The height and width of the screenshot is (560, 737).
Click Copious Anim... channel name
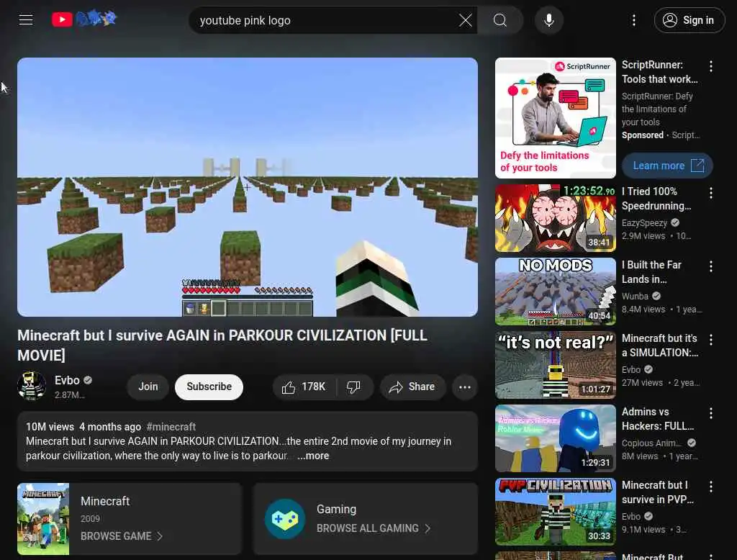click(x=652, y=443)
